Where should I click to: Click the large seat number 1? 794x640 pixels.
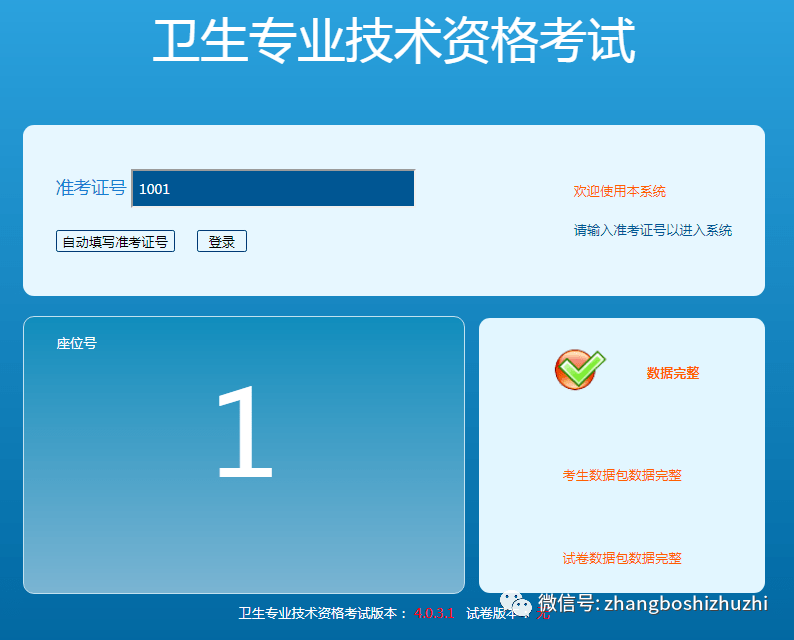click(x=244, y=434)
